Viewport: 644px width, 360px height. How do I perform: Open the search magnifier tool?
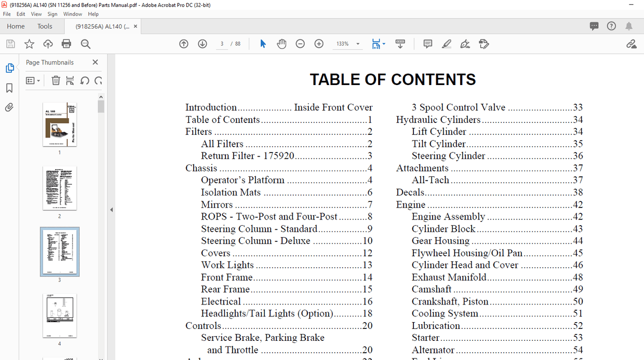[x=85, y=44]
